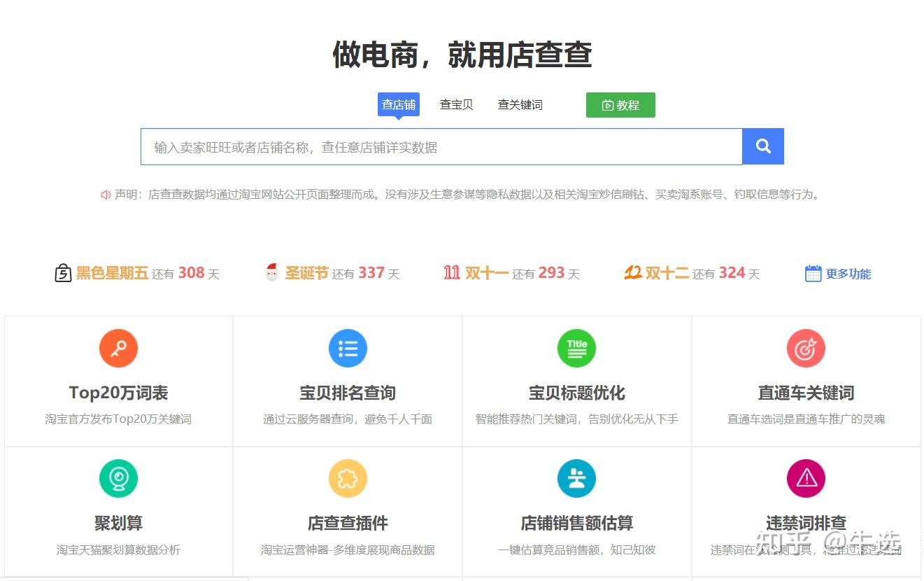924x581 pixels.
Task: Click the description 一键估算竞品销售额，知己知彼
Action: [576, 549]
